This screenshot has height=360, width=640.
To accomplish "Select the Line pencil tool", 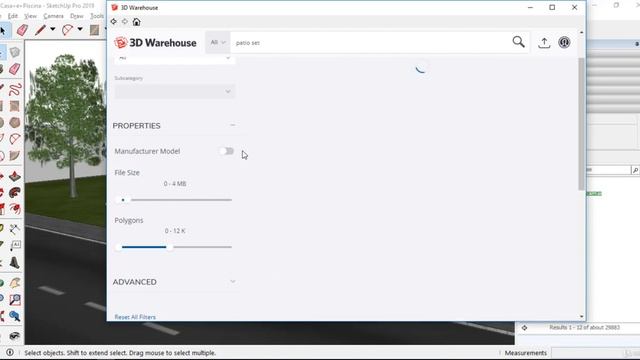I will [x=40, y=30].
